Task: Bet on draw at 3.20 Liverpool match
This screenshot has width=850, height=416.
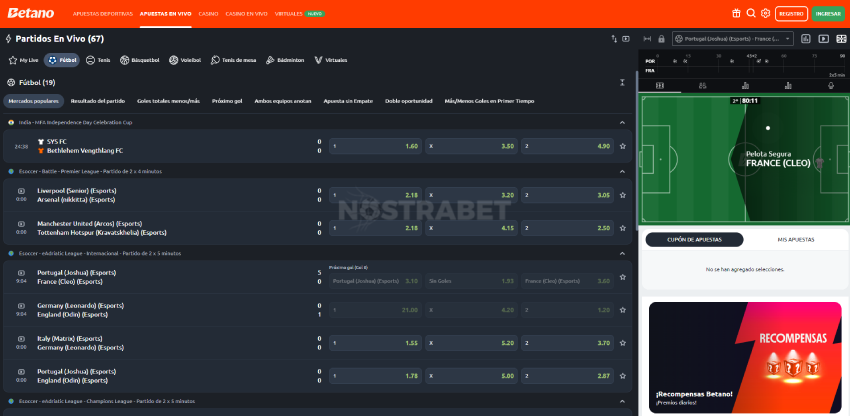Action: click(471, 195)
